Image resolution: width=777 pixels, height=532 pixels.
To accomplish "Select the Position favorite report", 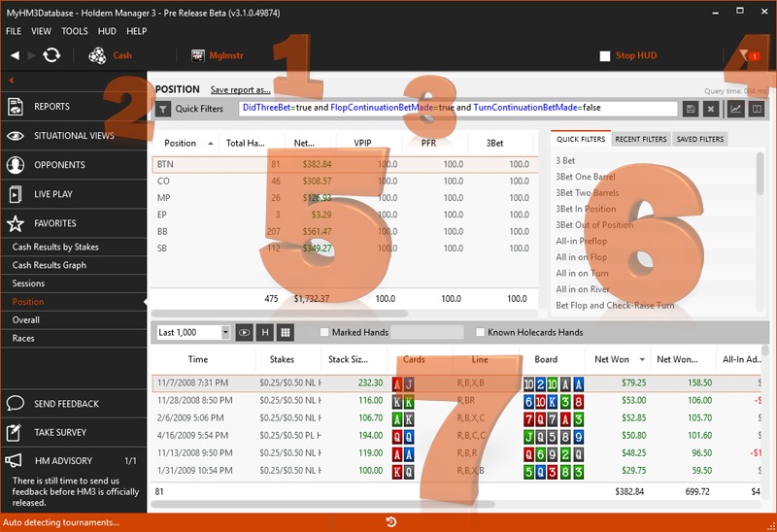I will click(x=74, y=302).
